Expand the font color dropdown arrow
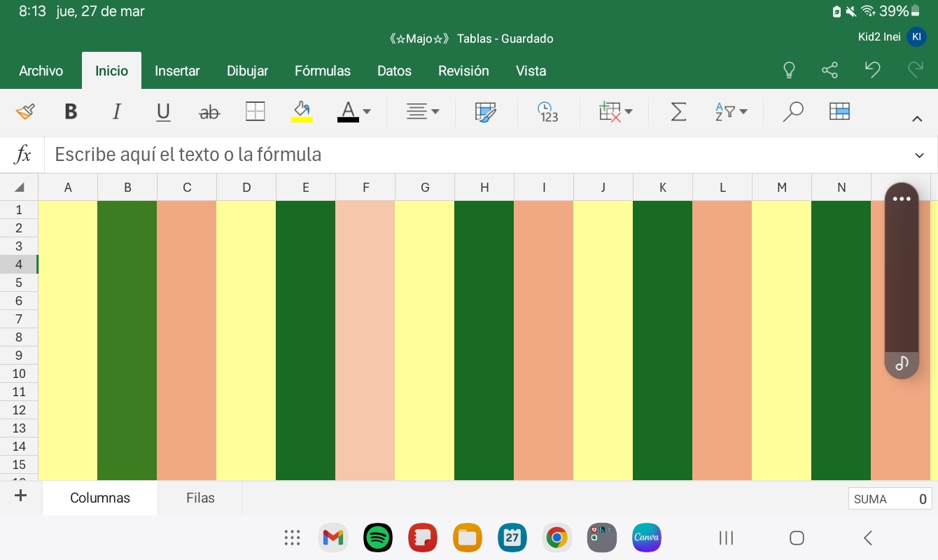 pos(367,112)
